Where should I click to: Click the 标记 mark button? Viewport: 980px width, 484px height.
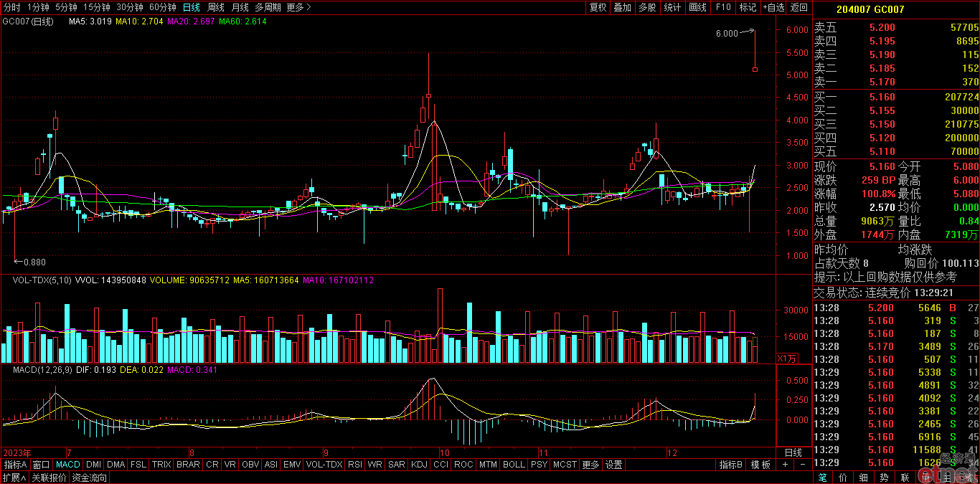point(748,7)
